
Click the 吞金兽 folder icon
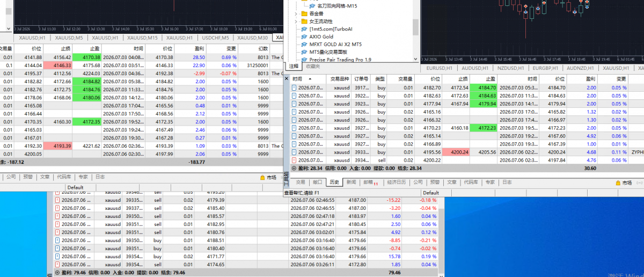point(304,13)
